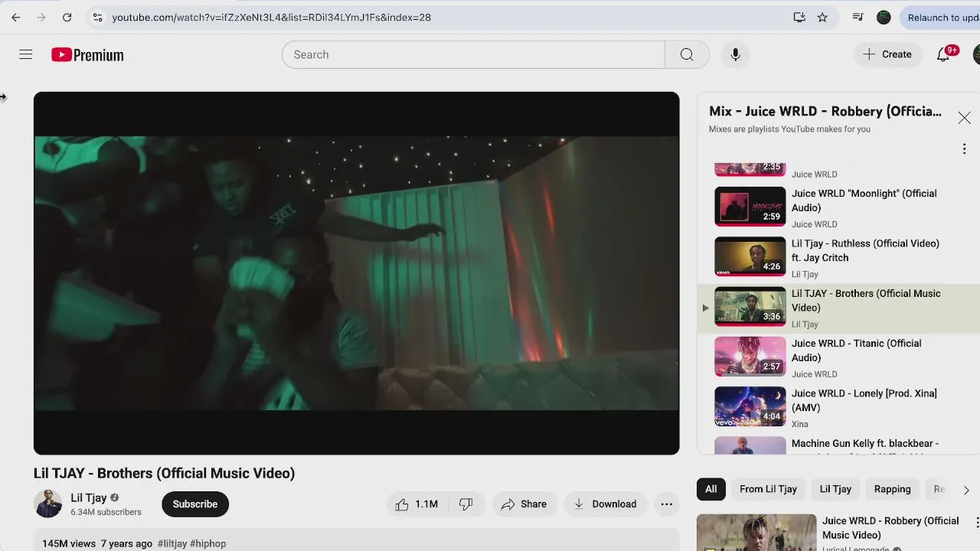The height and width of the screenshot is (551, 980).
Task: Open the hamburger guide menu
Action: [x=25, y=54]
